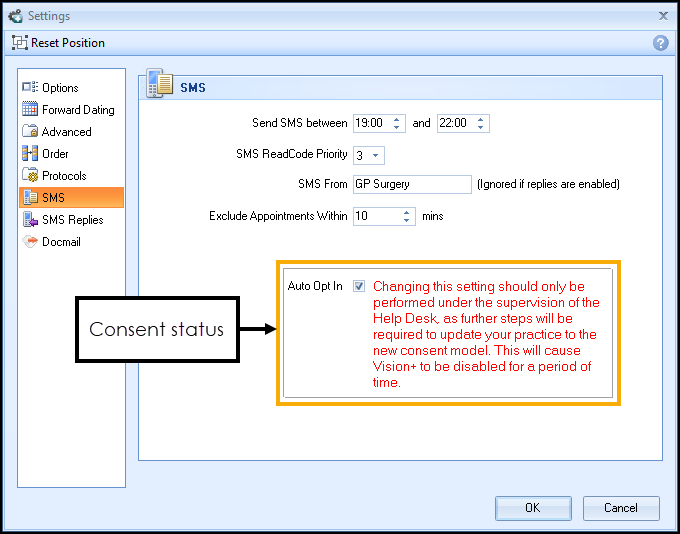This screenshot has width=680, height=534.
Task: Click the Order sidebar icon
Action: (x=30, y=154)
